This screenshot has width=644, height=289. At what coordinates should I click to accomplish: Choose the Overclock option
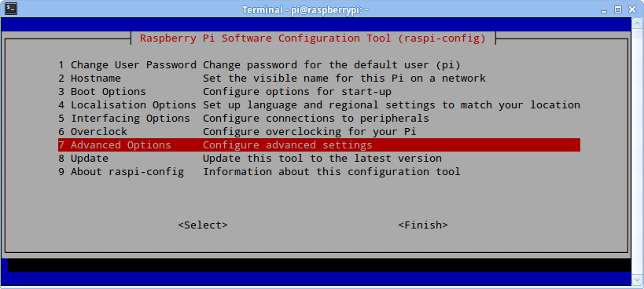[x=319, y=132]
